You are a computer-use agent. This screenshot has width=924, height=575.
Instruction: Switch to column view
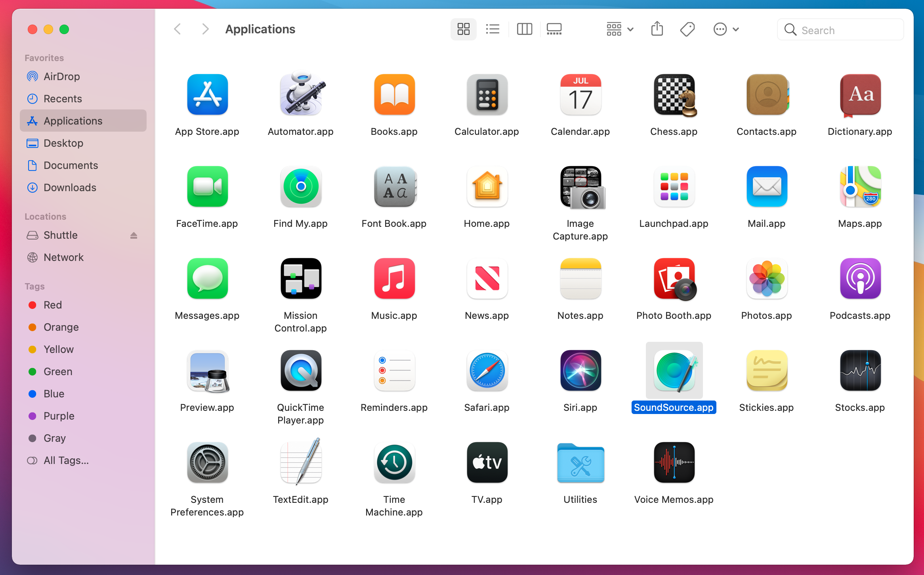pos(524,29)
